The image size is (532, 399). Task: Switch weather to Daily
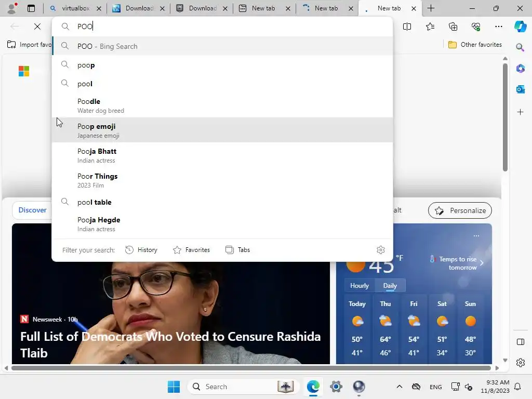pos(390,286)
